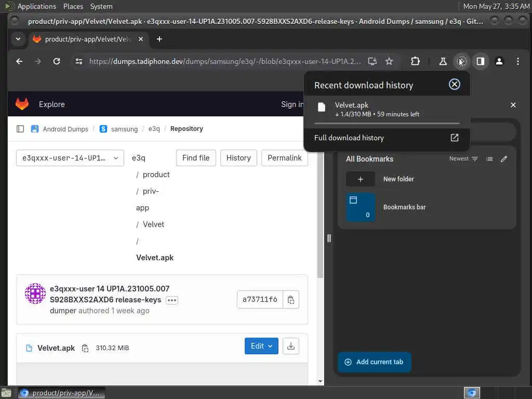Click the side panel resize handle
The height and width of the screenshot is (399, 532).
[329, 238]
